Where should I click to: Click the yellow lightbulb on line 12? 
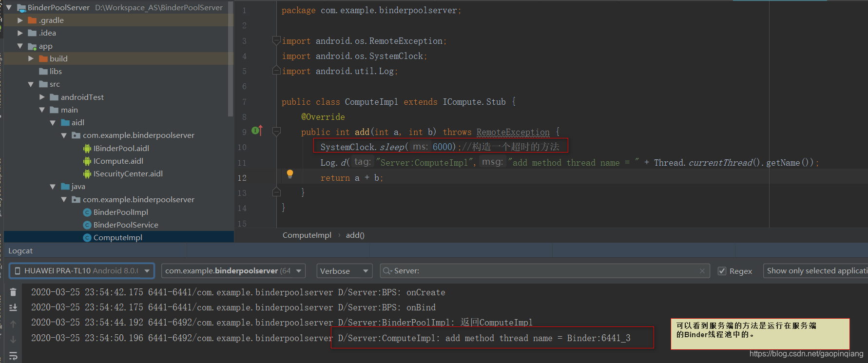click(290, 174)
